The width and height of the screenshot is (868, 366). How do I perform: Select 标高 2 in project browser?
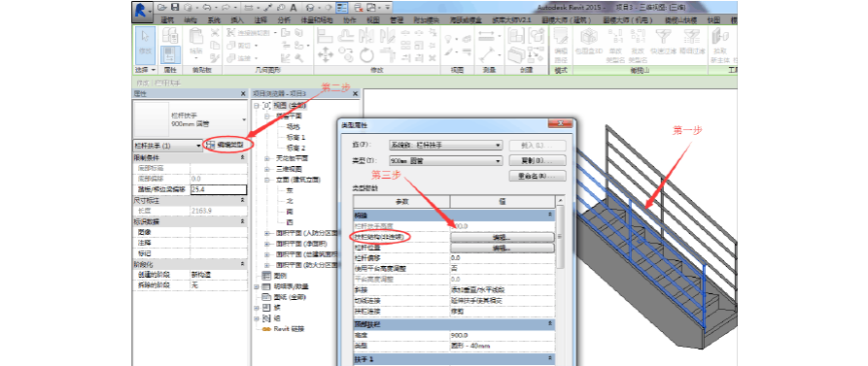[x=296, y=148]
